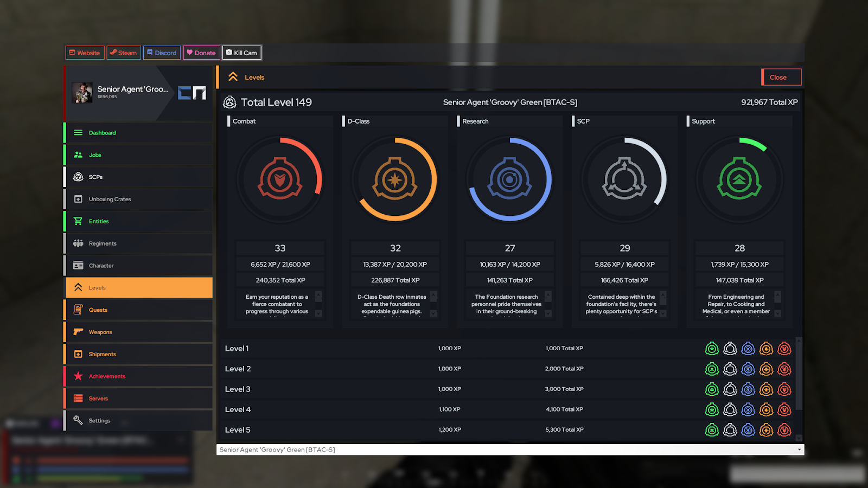Click the Shipments box icon
Image resolution: width=868 pixels, height=488 pixels.
[x=78, y=354]
